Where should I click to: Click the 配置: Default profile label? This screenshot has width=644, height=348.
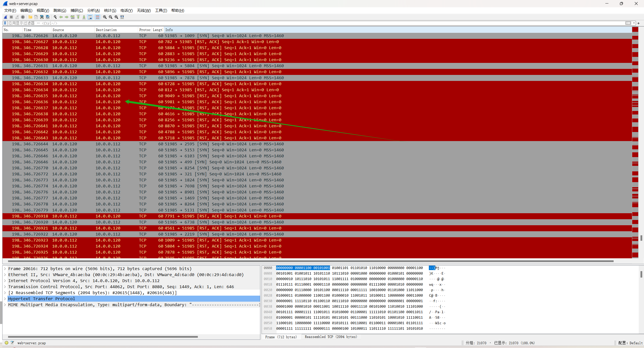point(630,343)
